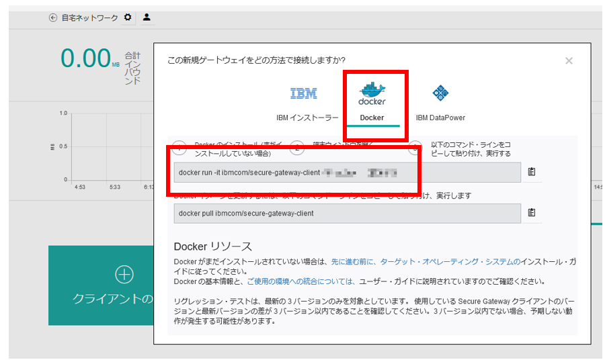Go back using the arrow beside 自宅ネットワーク
The width and height of the screenshot is (605, 364).
click(x=53, y=17)
